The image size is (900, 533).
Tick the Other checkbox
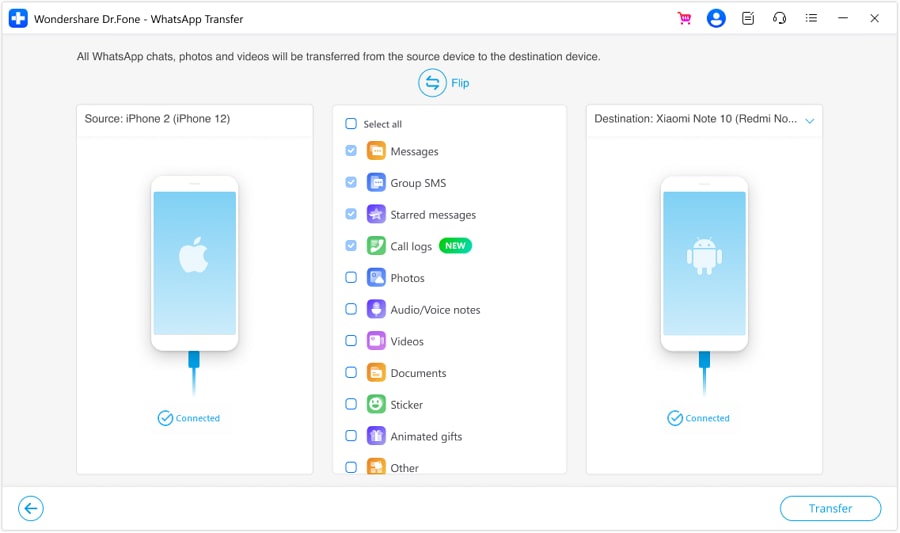(351, 467)
